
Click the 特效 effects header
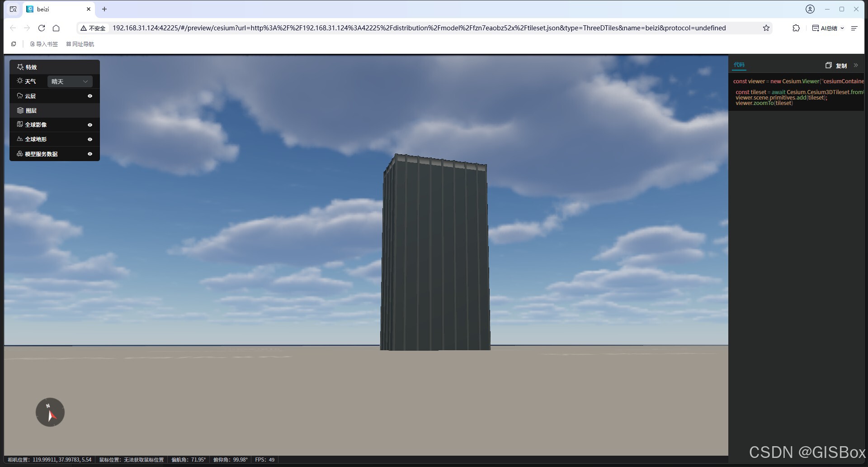(55, 67)
